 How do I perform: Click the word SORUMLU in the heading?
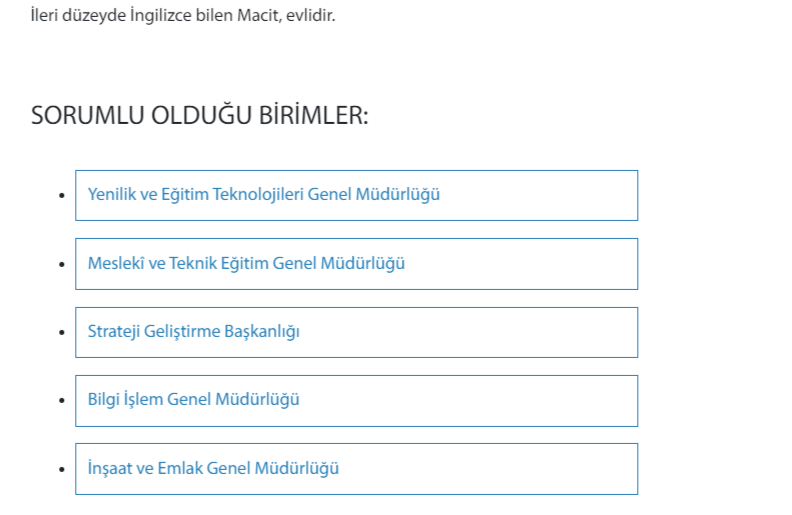click(x=87, y=116)
